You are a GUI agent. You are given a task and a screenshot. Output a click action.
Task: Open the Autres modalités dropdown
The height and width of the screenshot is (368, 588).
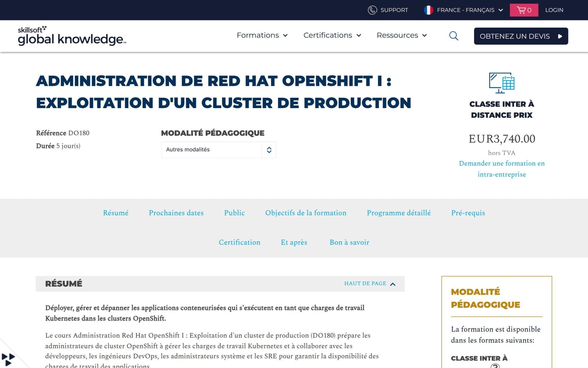pos(218,150)
